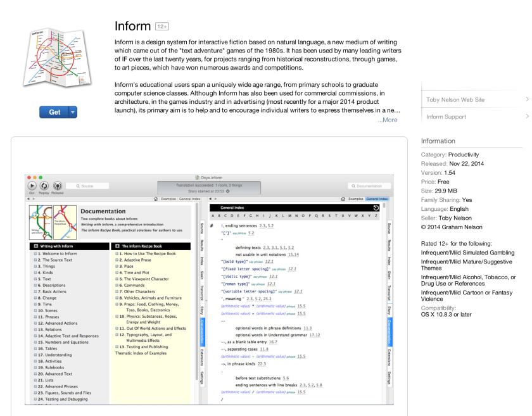Open chapter "3. Things" in Writing with Inform

[47, 267]
